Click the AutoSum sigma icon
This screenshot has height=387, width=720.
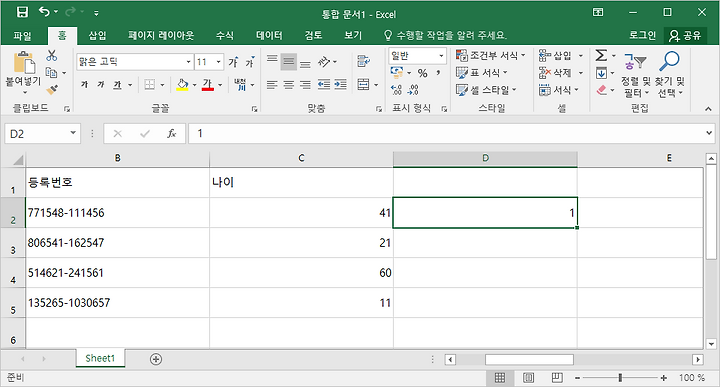coord(601,56)
